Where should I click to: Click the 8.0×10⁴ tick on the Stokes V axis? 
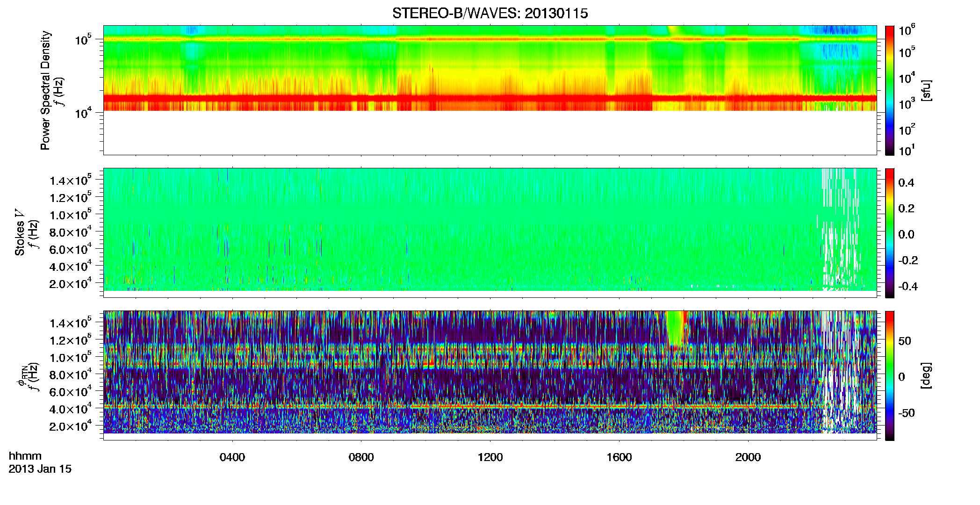coord(71,232)
